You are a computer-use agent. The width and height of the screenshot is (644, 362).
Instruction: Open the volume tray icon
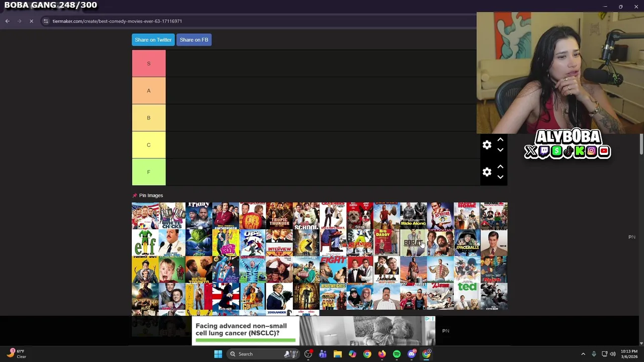click(613, 354)
